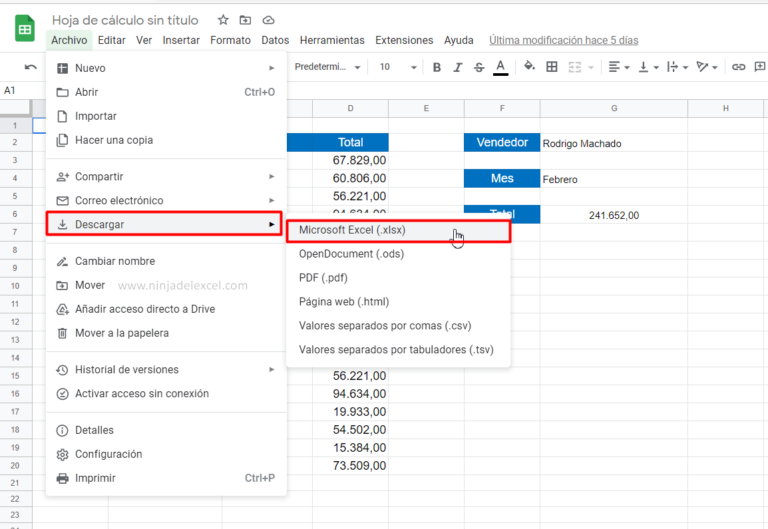Star this spreadsheet document

click(x=223, y=20)
